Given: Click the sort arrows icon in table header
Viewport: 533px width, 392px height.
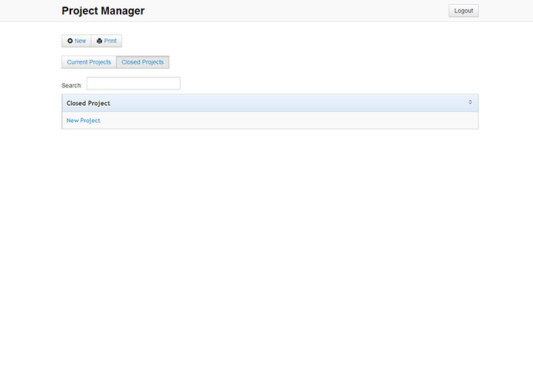Looking at the screenshot, I should pyautogui.click(x=470, y=103).
